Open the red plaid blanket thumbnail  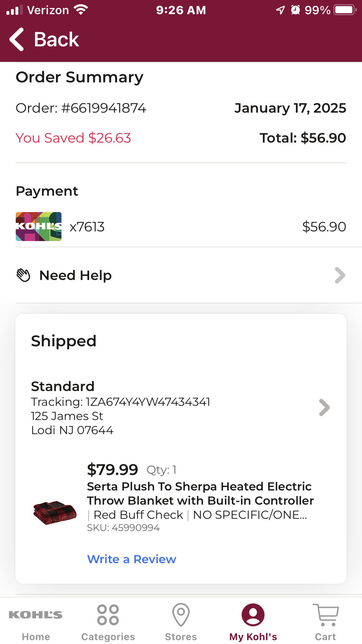tap(55, 512)
